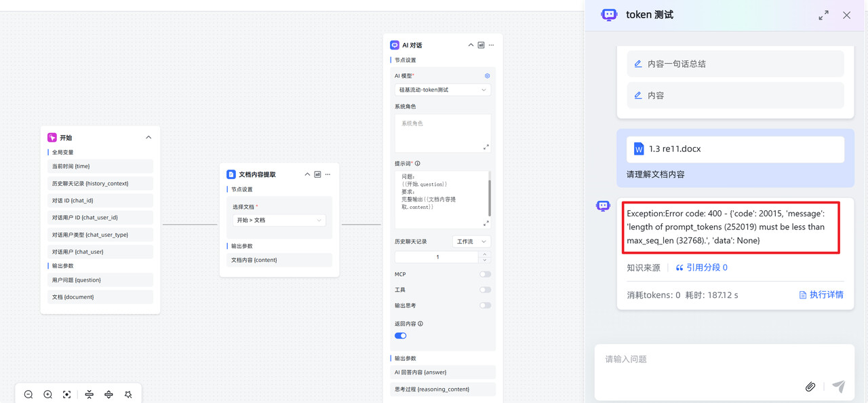Open the 选择文档 dropdown
Screen dimensions: 868x403
279,220
